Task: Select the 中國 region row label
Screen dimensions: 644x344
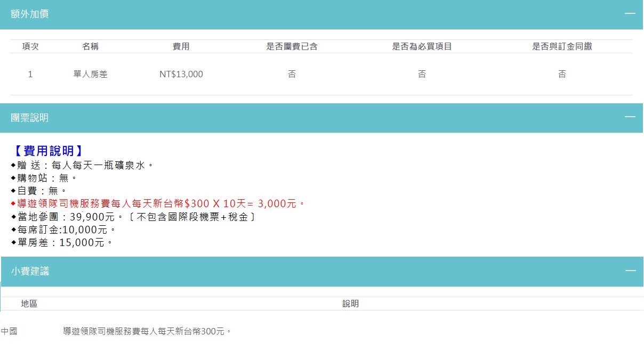Action: point(9,331)
